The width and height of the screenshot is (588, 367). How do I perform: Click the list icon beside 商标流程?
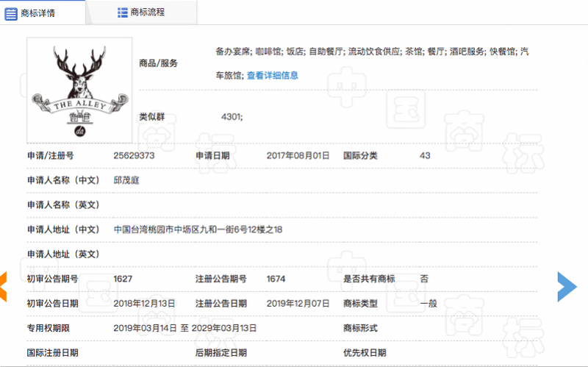tap(122, 13)
